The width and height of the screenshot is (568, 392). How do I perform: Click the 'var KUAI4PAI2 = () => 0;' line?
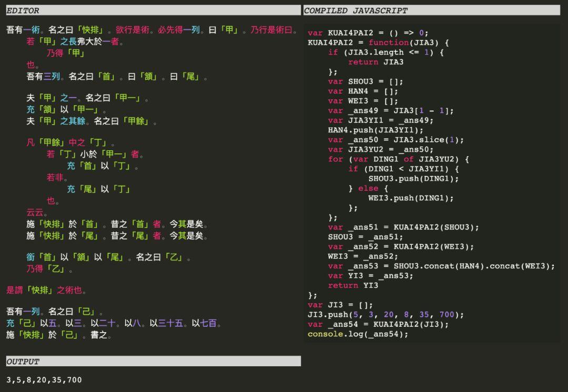coord(368,33)
